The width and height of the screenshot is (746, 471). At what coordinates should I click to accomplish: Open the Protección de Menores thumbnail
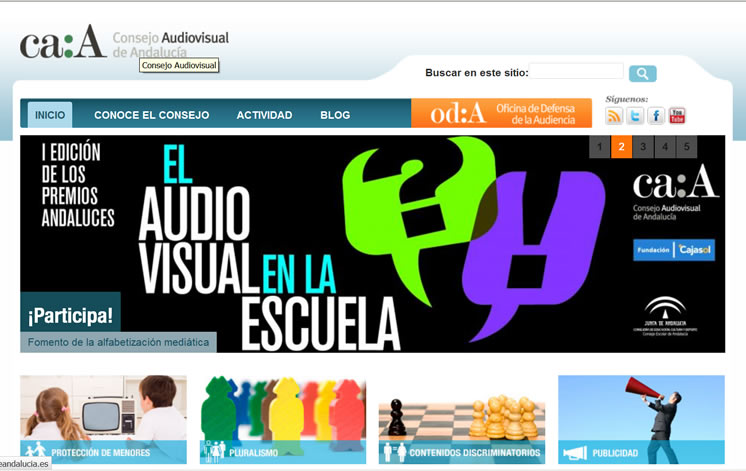103,419
